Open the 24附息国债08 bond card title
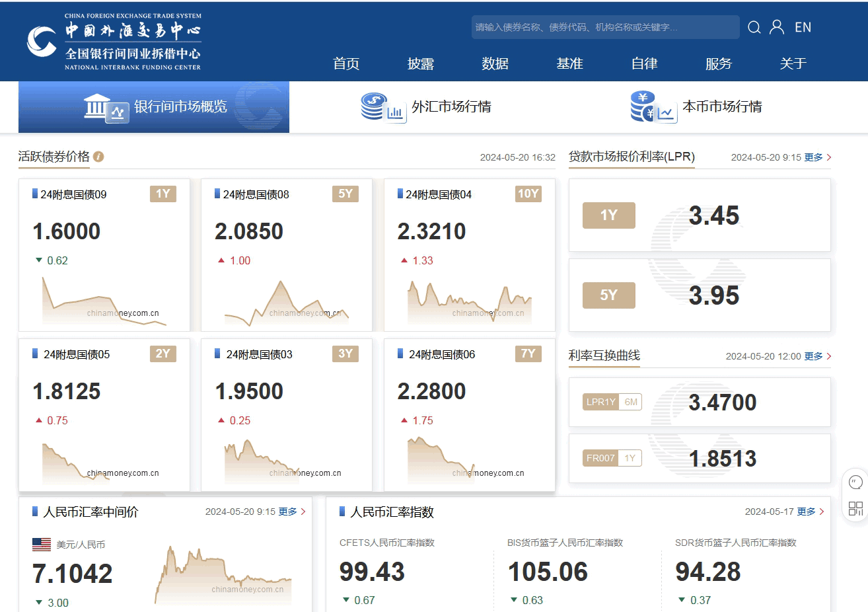 [x=256, y=194]
